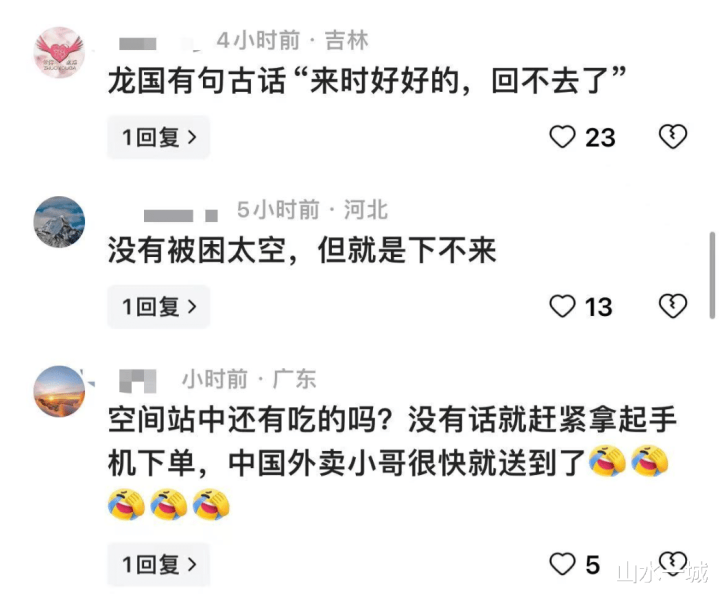This screenshot has height=599, width=720.
Task: Tap the like count 23
Action: coord(600,137)
